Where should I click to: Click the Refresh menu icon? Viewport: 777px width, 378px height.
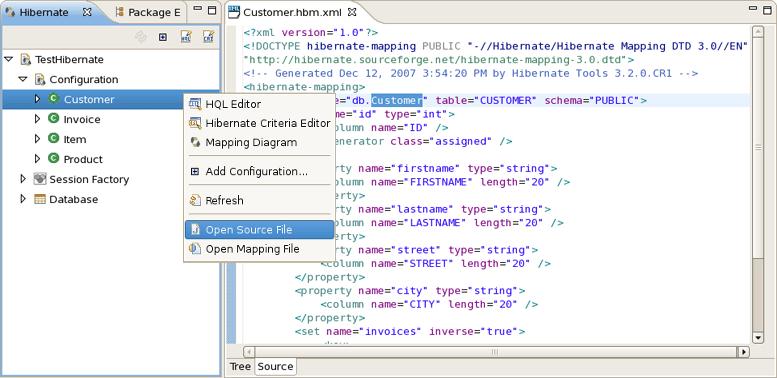point(195,200)
